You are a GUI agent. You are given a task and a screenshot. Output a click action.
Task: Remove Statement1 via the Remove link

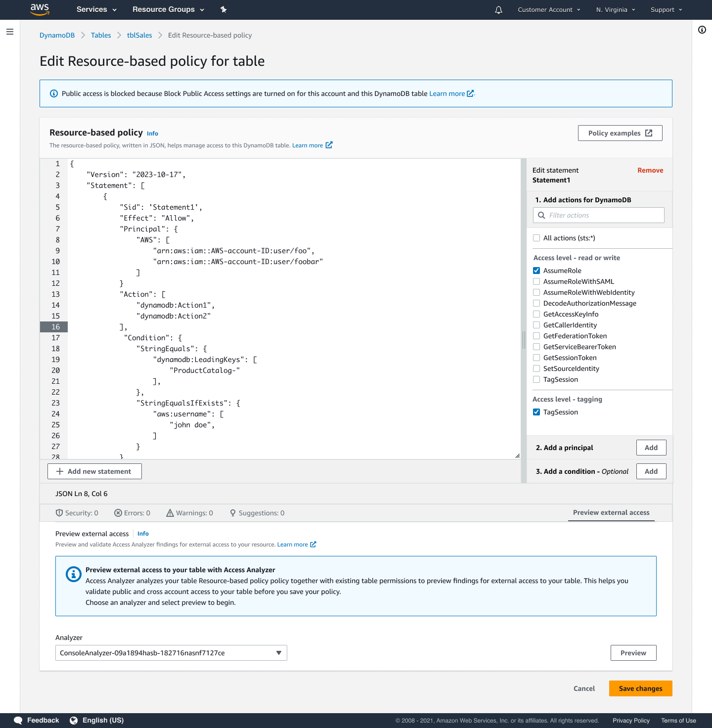pos(650,170)
